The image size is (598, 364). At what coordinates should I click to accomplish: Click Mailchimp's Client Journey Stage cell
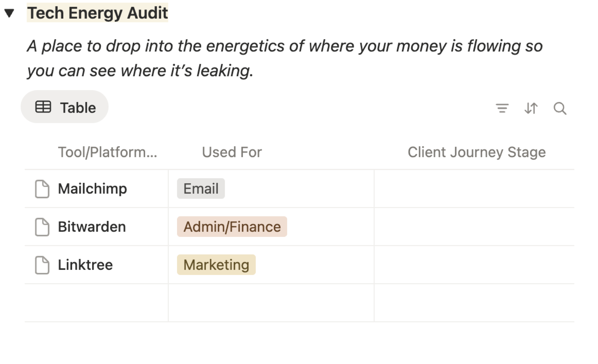click(x=474, y=189)
